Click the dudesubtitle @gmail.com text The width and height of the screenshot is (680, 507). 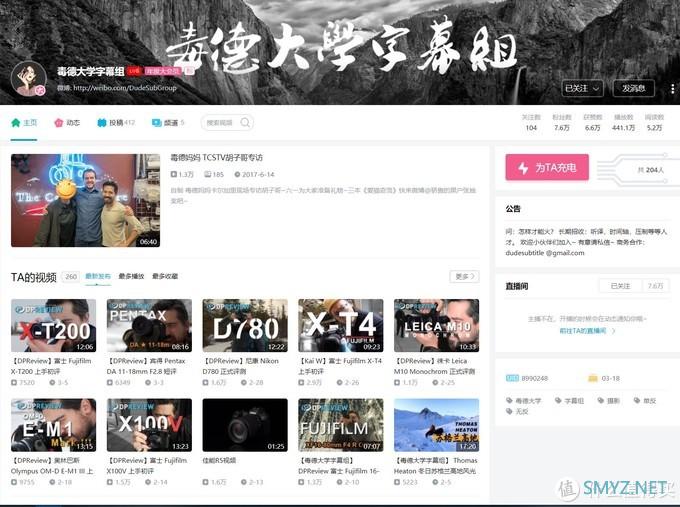tap(545, 253)
